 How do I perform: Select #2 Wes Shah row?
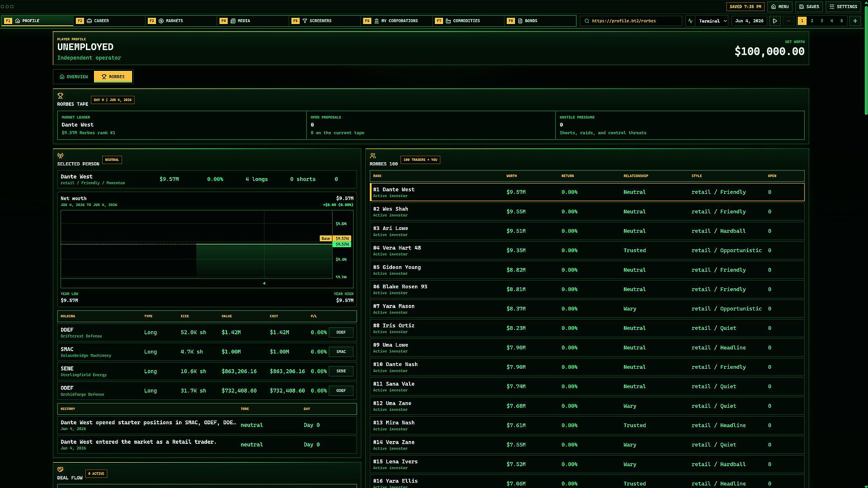(587, 211)
